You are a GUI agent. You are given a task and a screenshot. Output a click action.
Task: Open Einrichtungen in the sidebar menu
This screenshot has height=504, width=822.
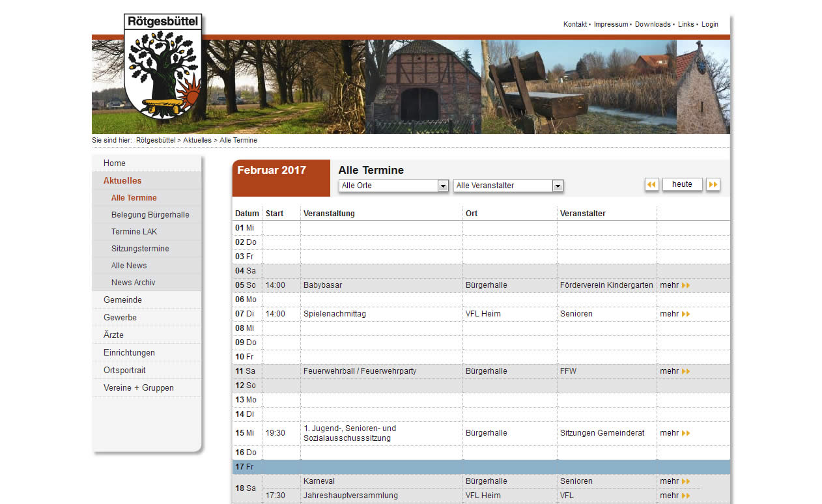coord(147,352)
